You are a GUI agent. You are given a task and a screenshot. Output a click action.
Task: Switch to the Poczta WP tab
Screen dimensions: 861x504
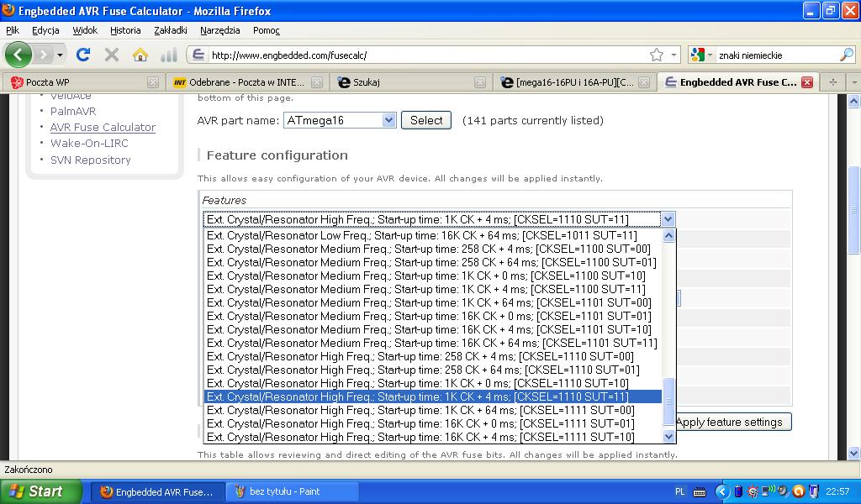[84, 82]
